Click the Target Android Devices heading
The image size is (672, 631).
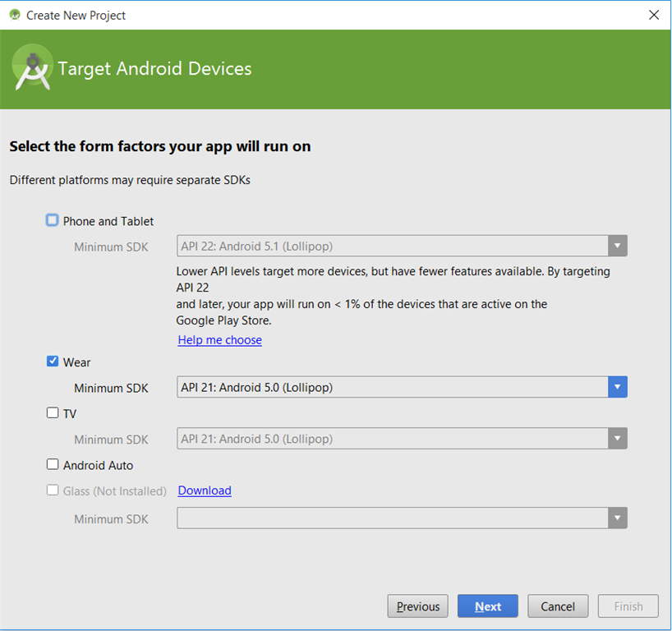click(x=154, y=68)
